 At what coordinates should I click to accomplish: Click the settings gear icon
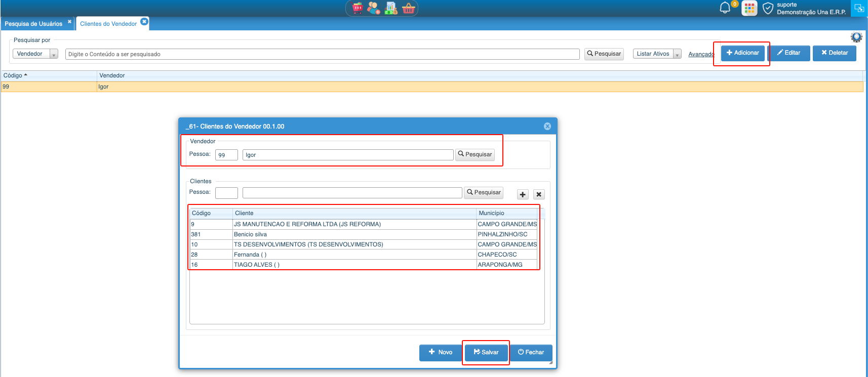pos(856,37)
